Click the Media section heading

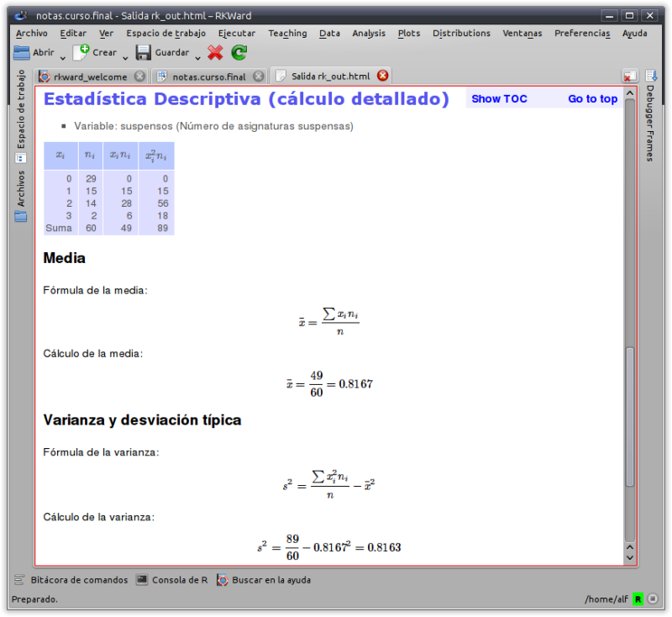tap(65, 258)
